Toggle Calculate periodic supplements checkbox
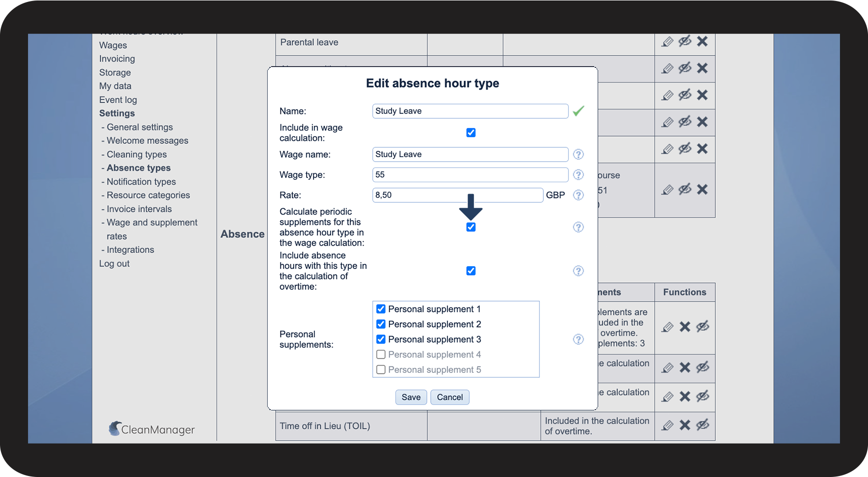The image size is (868, 477). [x=471, y=227]
